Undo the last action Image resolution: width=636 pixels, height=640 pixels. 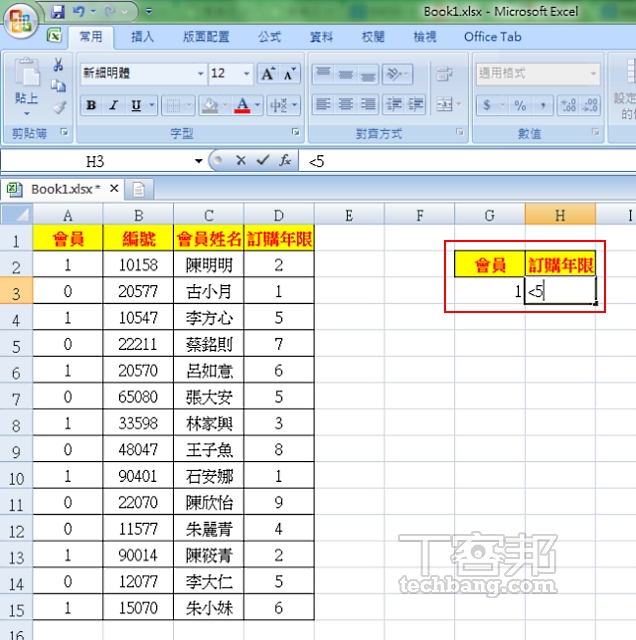[78, 11]
